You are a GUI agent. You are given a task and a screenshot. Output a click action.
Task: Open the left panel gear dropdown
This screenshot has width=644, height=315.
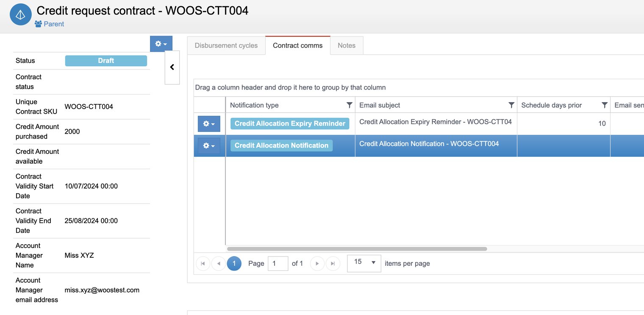click(161, 44)
